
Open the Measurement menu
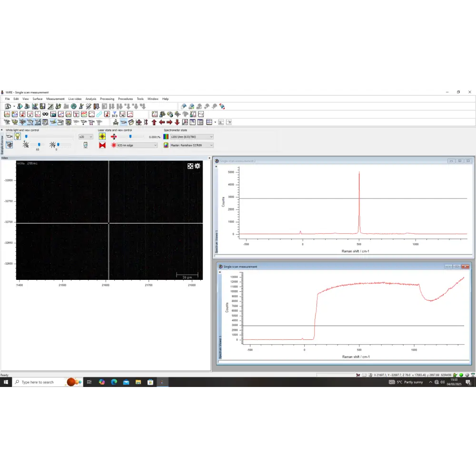[x=55, y=99]
